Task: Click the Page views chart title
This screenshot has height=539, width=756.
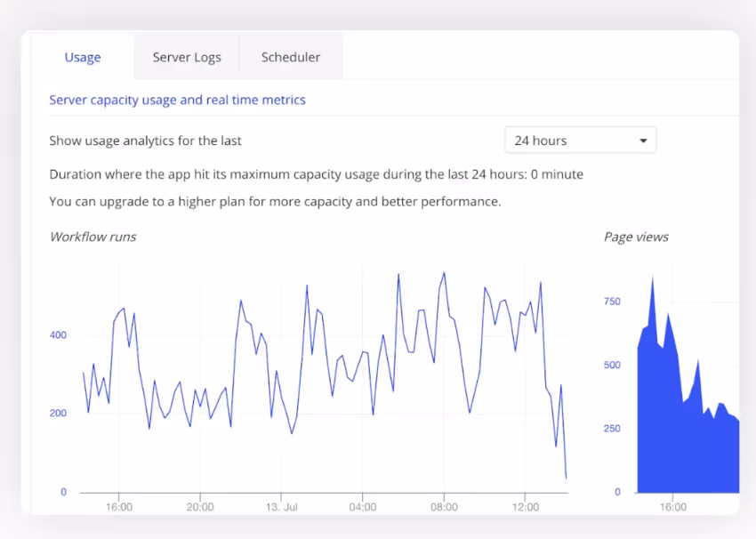Action: (x=636, y=237)
